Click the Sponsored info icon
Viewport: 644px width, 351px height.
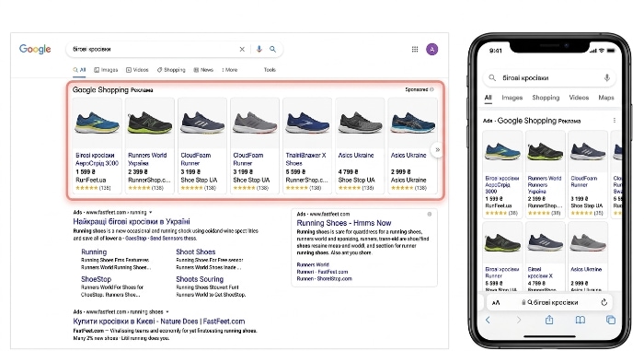(431, 89)
